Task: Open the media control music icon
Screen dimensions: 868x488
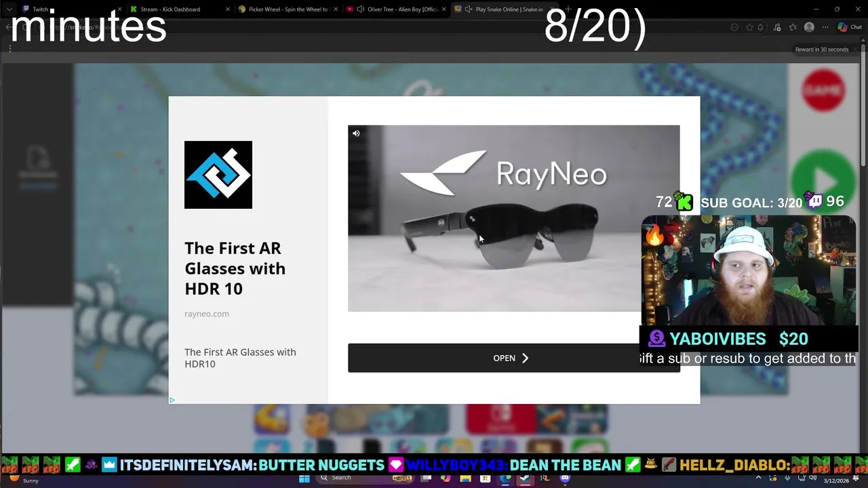Action: tap(776, 27)
